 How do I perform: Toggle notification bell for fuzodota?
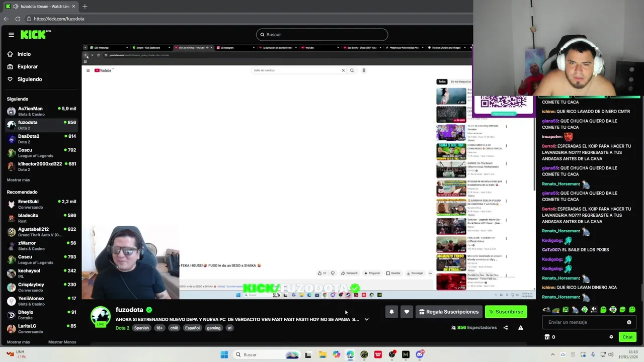[391, 312]
